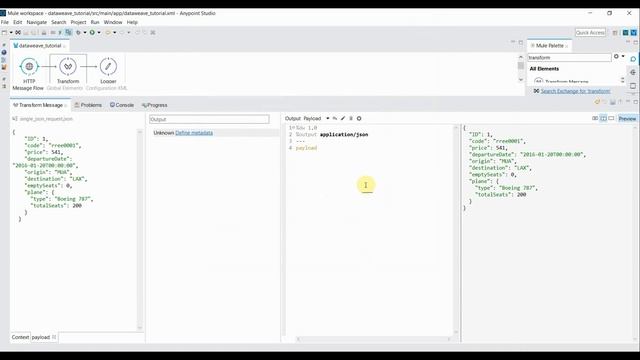Toggle the highlighted toolbar icon left of Debug

point(69,33)
